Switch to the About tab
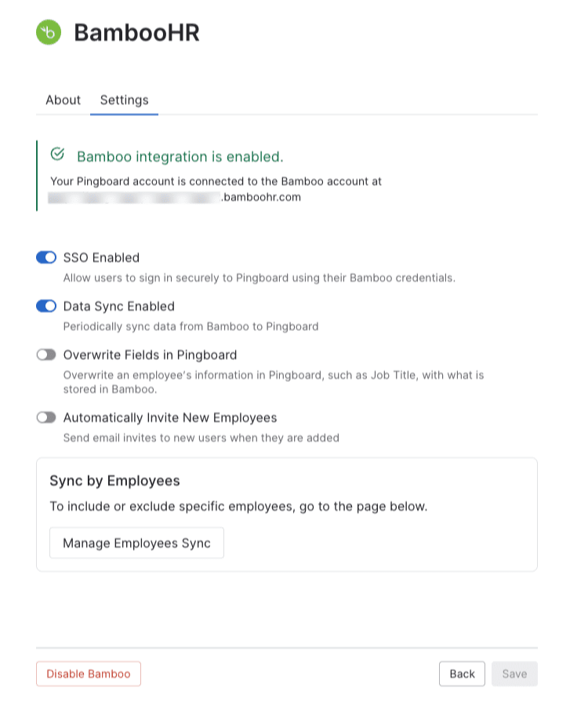Screen dimensions: 588x724 point(63,100)
